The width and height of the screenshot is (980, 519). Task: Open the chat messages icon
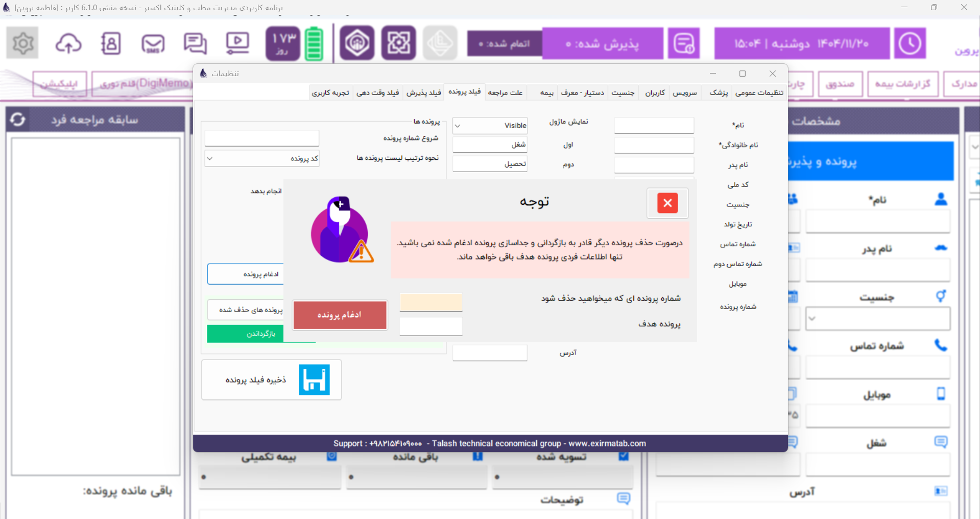[x=195, y=43]
